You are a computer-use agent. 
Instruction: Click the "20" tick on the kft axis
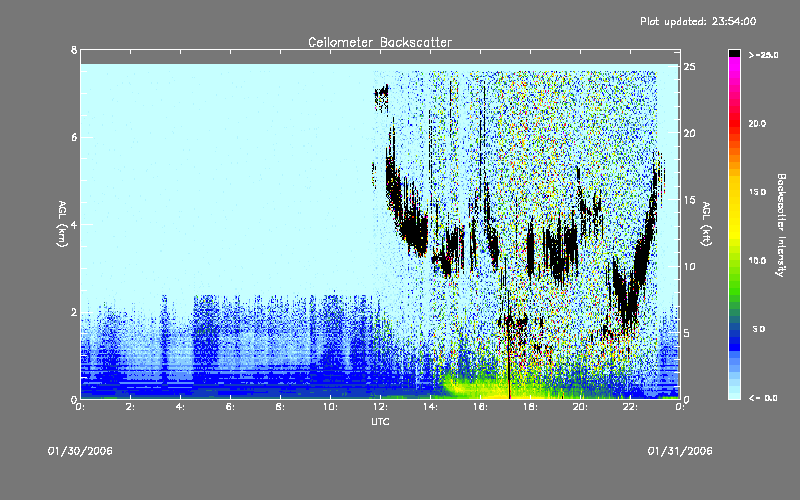[689, 133]
